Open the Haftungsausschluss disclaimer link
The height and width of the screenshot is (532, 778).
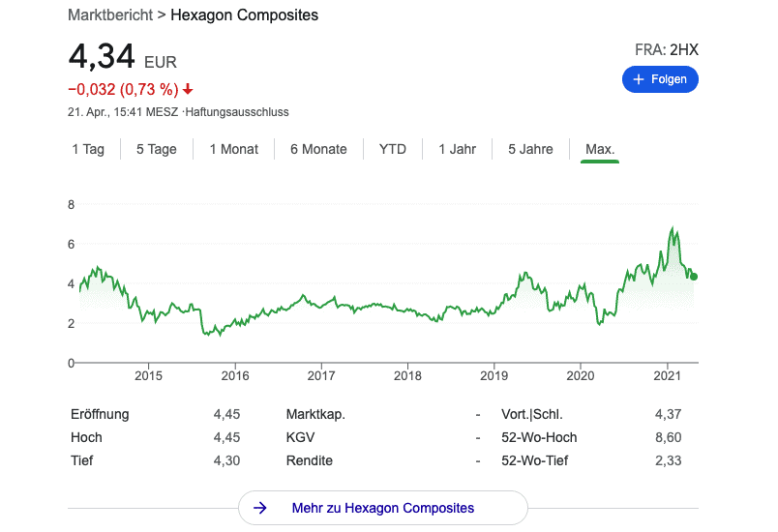[x=237, y=112]
